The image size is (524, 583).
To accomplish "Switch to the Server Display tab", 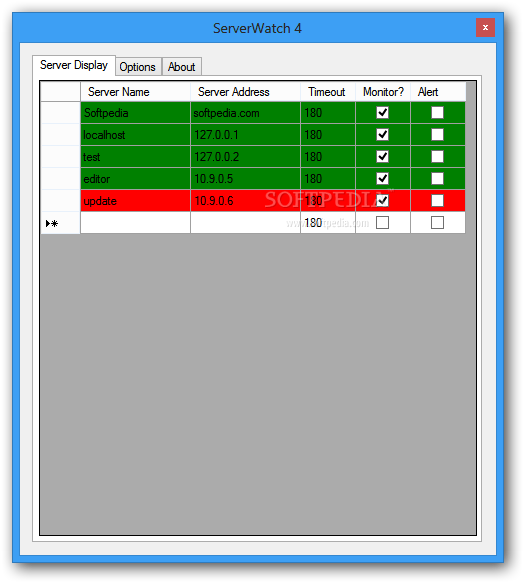I will coord(74,65).
